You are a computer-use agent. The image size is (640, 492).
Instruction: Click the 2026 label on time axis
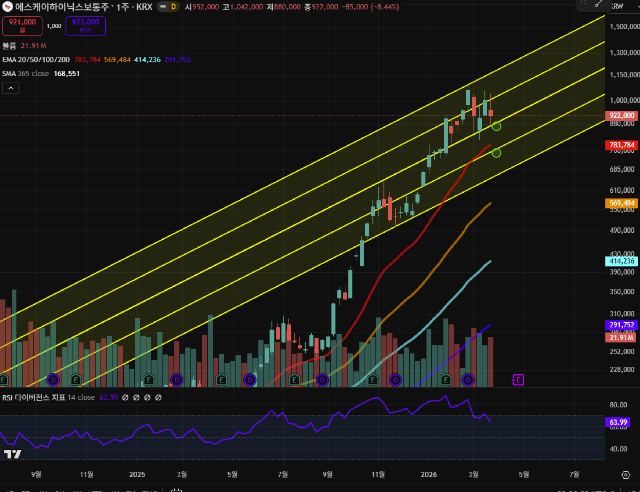click(x=429, y=474)
